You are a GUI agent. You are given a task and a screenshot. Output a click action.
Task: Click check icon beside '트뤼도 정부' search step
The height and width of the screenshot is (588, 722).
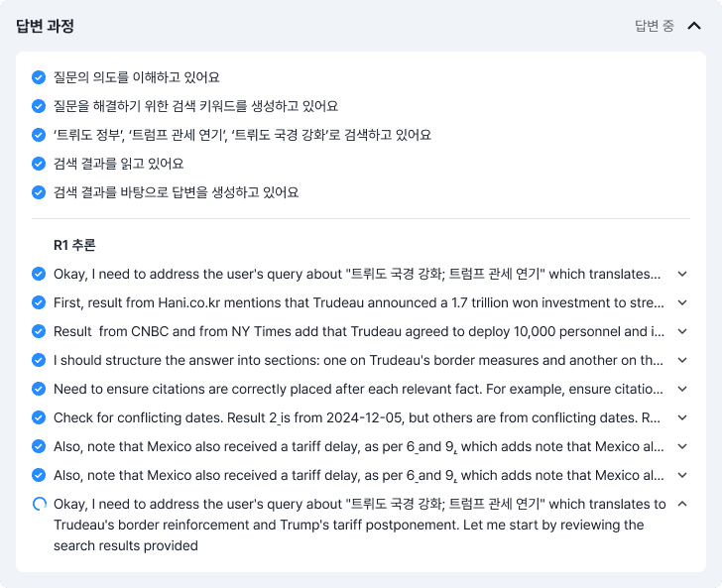coord(39,135)
